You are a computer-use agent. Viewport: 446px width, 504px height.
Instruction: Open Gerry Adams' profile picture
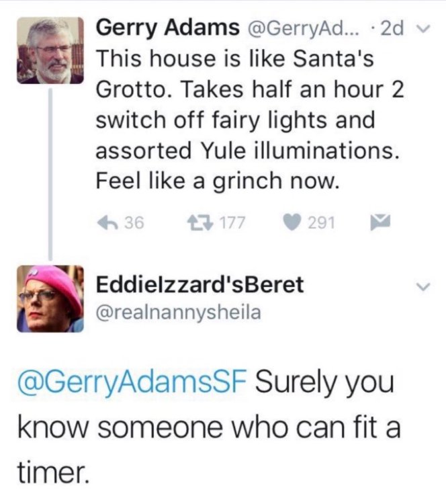(50, 50)
